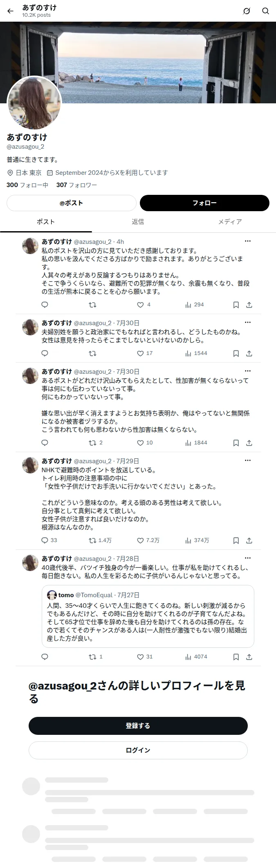Open more options on the 4h post
The width and height of the screenshot is (276, 868).
[x=248, y=241]
